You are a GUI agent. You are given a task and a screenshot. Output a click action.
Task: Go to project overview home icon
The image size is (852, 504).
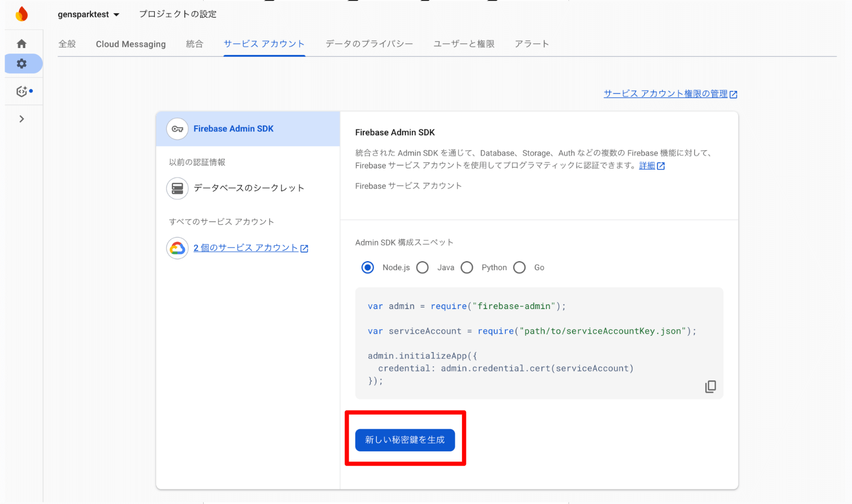coord(22,44)
